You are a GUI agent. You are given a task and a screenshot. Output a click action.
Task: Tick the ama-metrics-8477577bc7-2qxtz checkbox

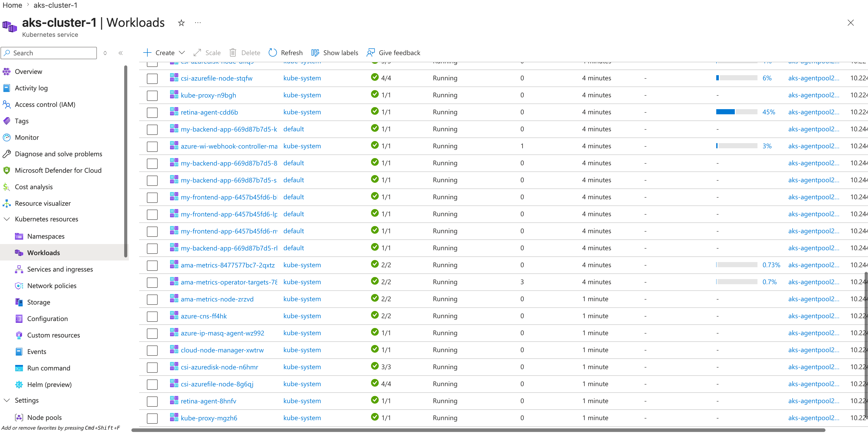pyautogui.click(x=152, y=265)
